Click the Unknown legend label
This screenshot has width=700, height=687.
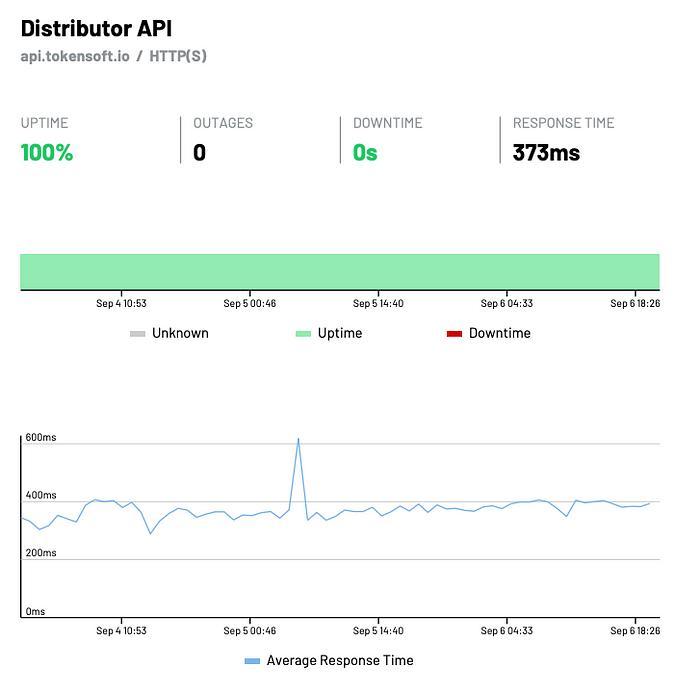tap(180, 333)
